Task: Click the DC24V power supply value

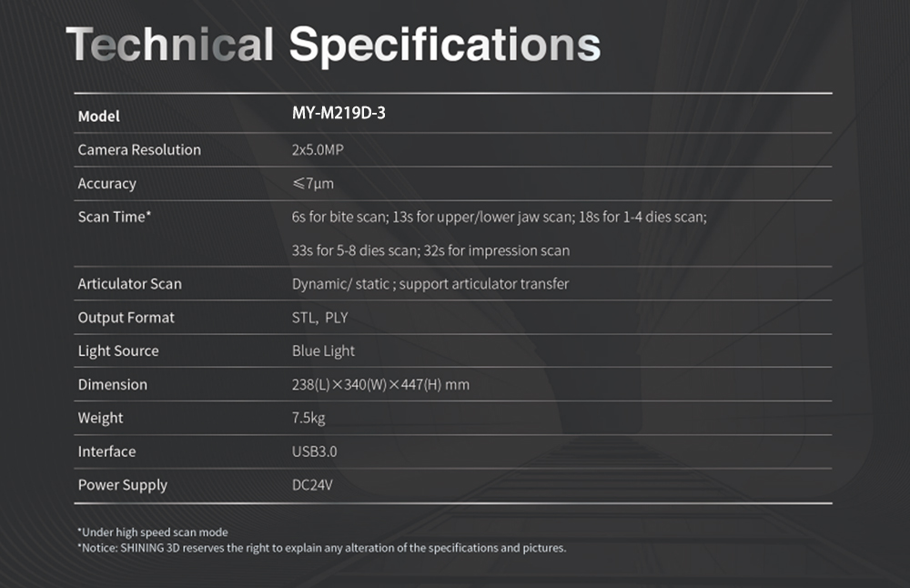Action: [x=312, y=484]
